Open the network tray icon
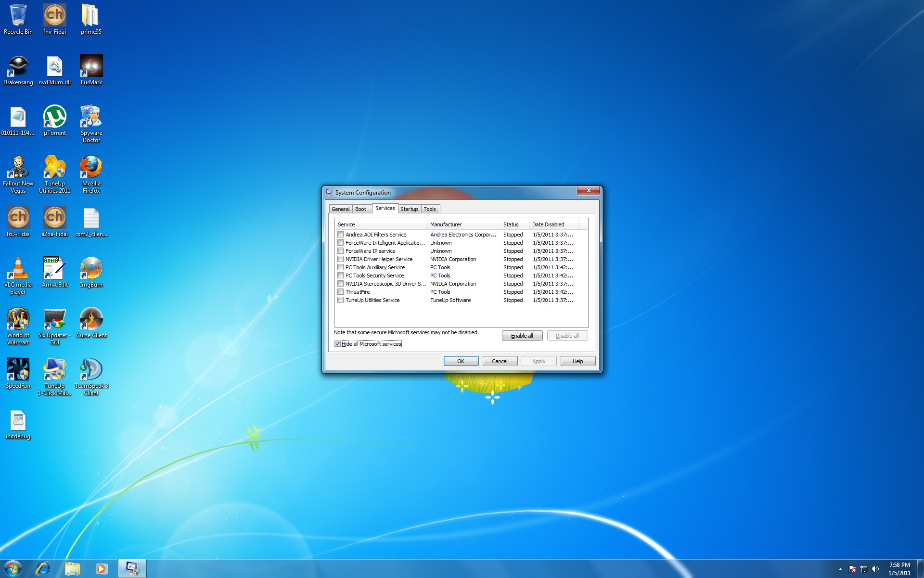This screenshot has height=578, width=924. [864, 569]
